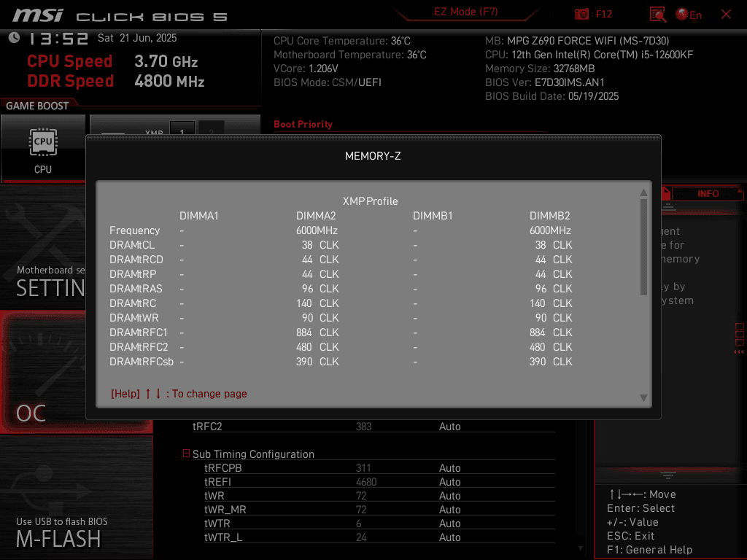Viewport: 747px width, 560px height.
Task: Click the drag handle above key help panel
Action: [x=668, y=475]
